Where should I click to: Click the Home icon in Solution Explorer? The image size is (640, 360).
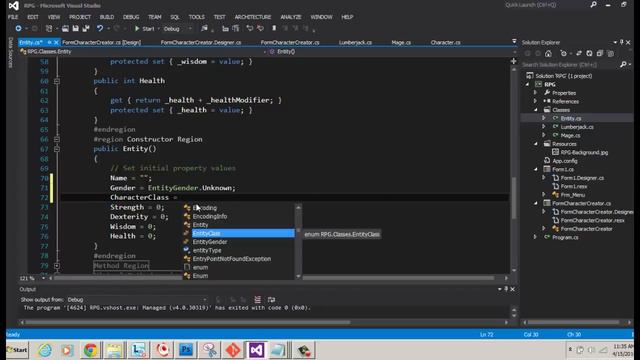tap(548, 53)
